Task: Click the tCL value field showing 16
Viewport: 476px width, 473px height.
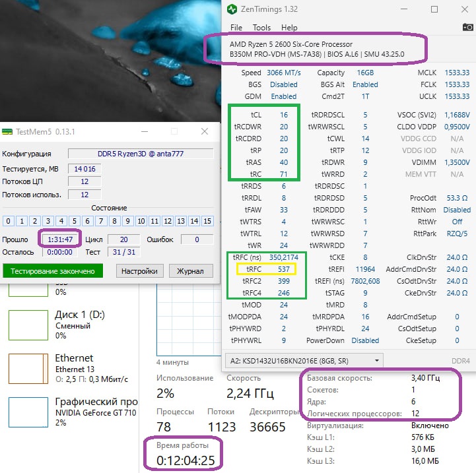Action: pos(283,115)
